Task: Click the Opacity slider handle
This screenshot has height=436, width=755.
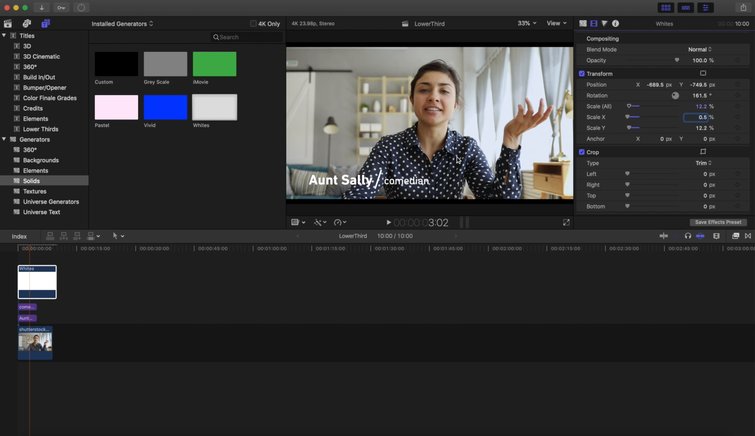Action: click(677, 60)
